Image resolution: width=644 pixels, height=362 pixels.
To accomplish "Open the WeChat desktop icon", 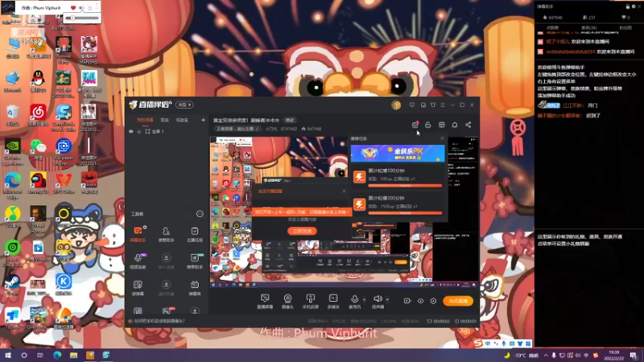I will (x=38, y=150).
